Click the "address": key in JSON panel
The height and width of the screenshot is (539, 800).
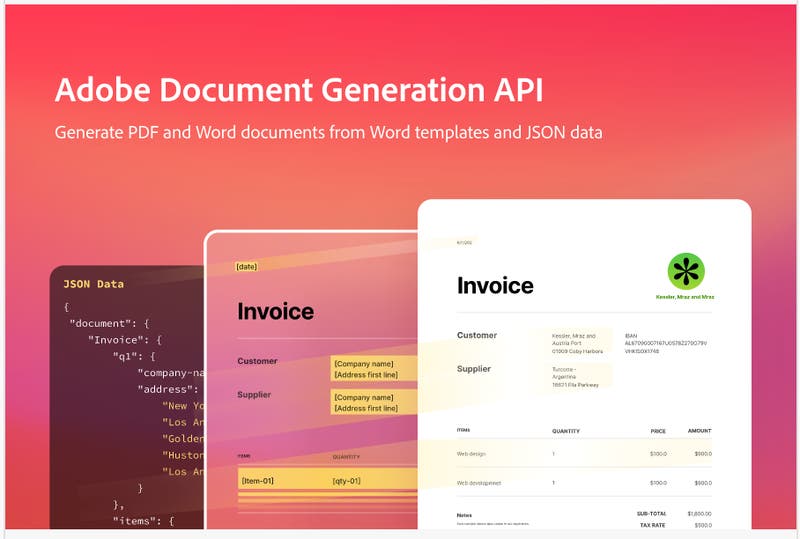167,389
